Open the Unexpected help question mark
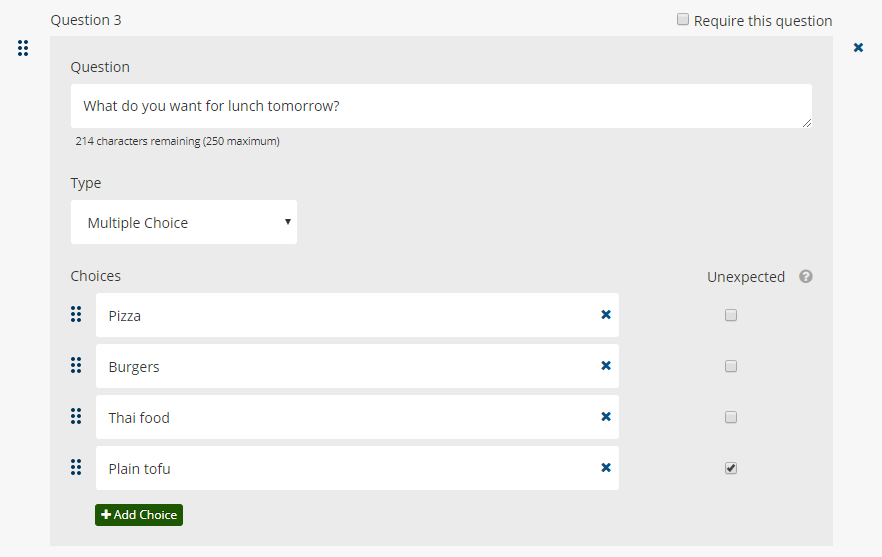 point(806,276)
